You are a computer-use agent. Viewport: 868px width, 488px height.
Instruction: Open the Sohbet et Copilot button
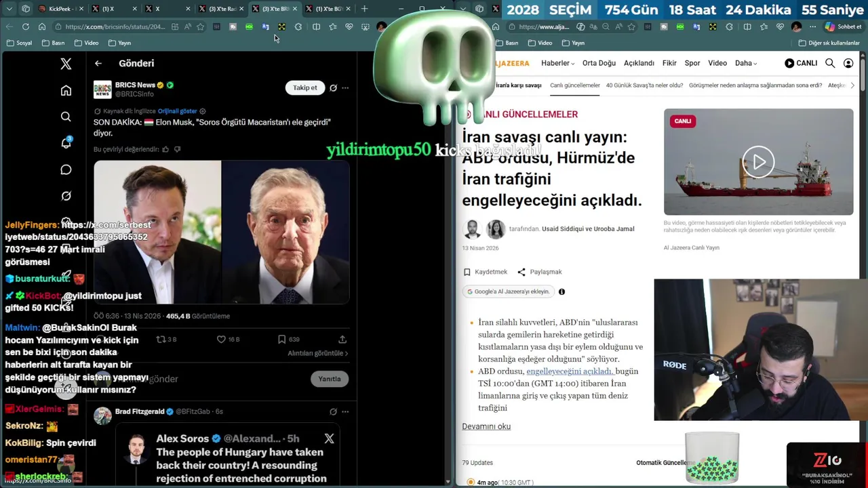[843, 26]
